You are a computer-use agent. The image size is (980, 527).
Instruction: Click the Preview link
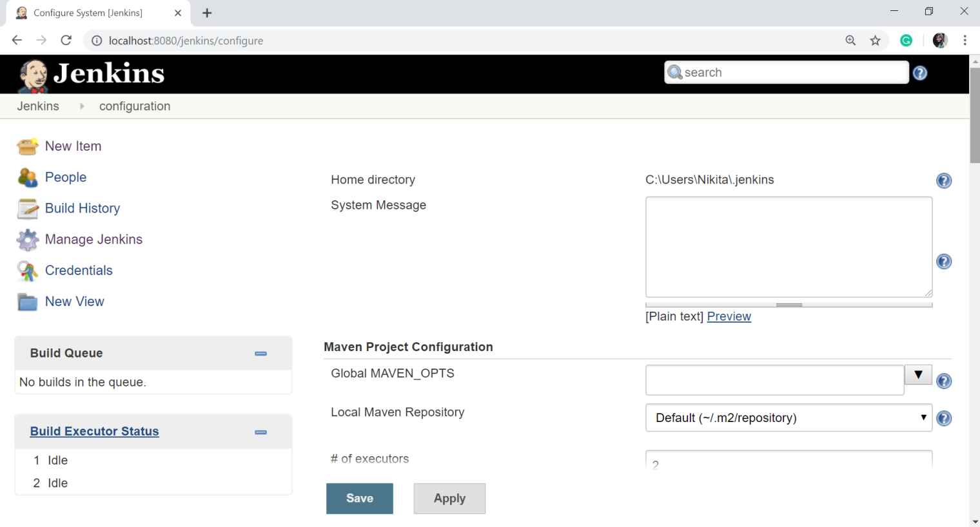point(729,316)
